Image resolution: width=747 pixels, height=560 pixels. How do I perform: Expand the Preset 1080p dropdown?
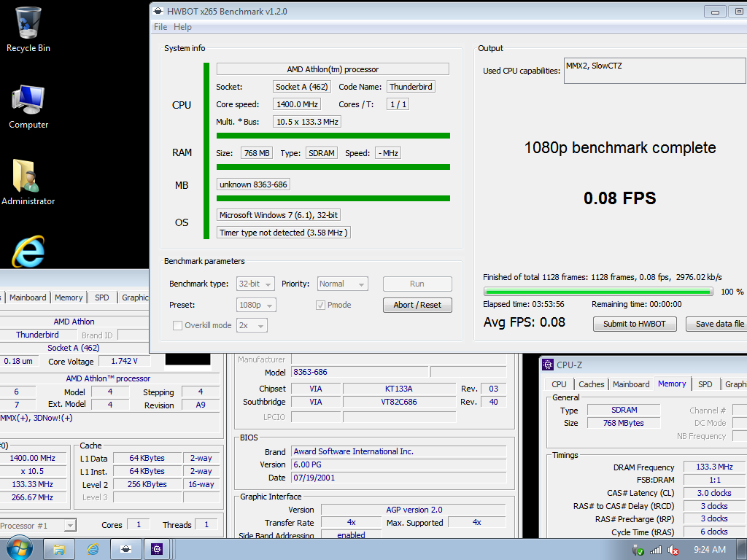click(256, 305)
